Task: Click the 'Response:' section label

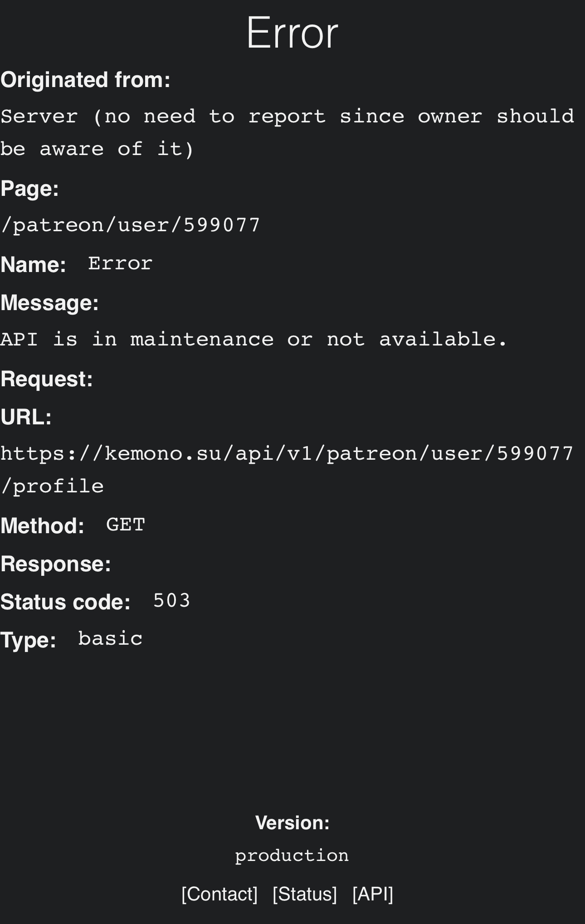Action: 56,564
